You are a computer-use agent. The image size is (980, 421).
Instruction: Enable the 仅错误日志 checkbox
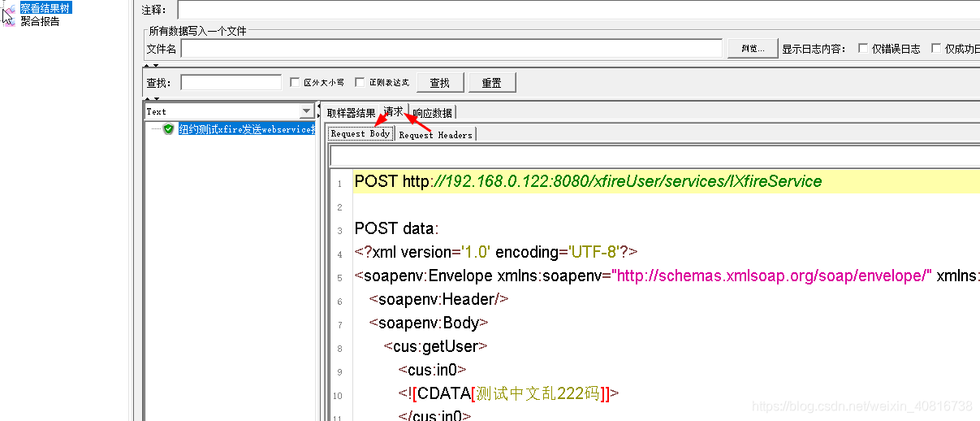pos(863,49)
